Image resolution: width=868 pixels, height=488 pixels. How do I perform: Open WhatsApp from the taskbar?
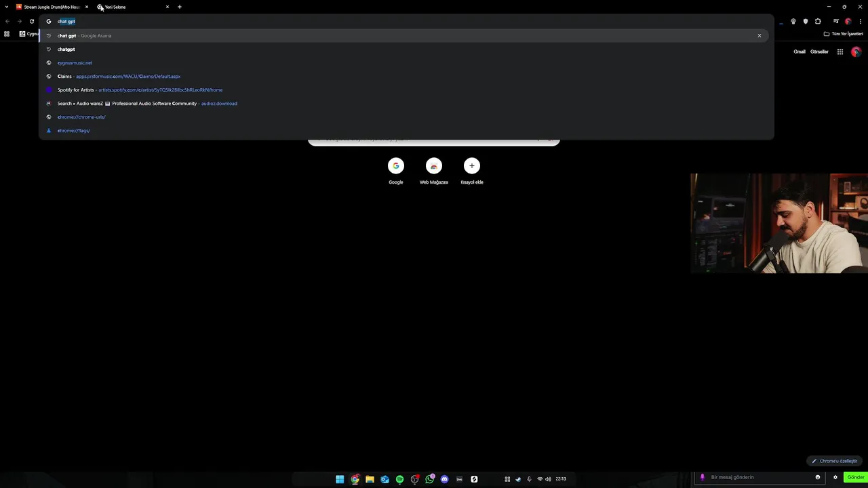429,479
